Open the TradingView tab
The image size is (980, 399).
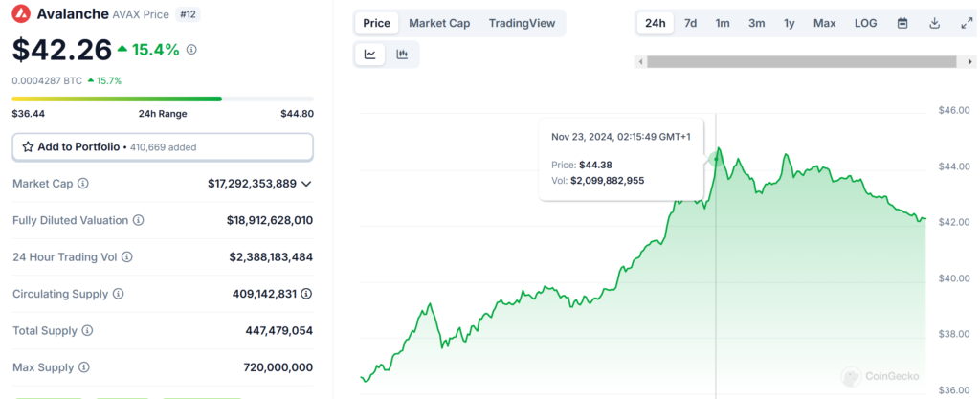point(522,23)
